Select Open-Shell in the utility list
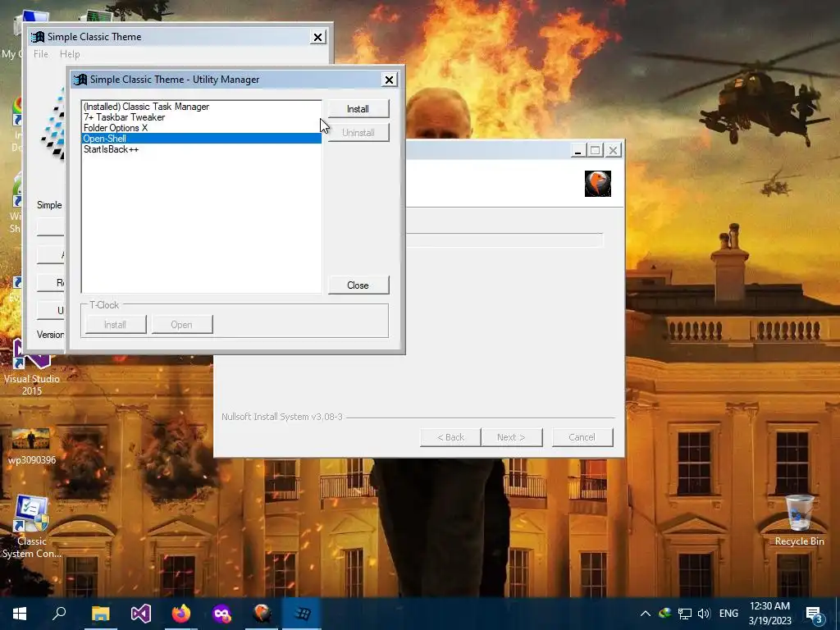Image resolution: width=840 pixels, height=630 pixels. point(202,138)
